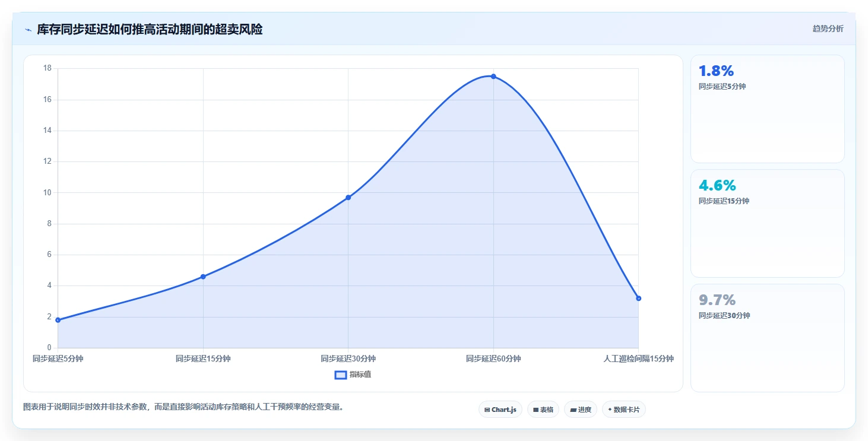Screen dimensions: 868x441
Task: Click the footer note starting 图表用于说明同步时效
Action: click(x=183, y=407)
